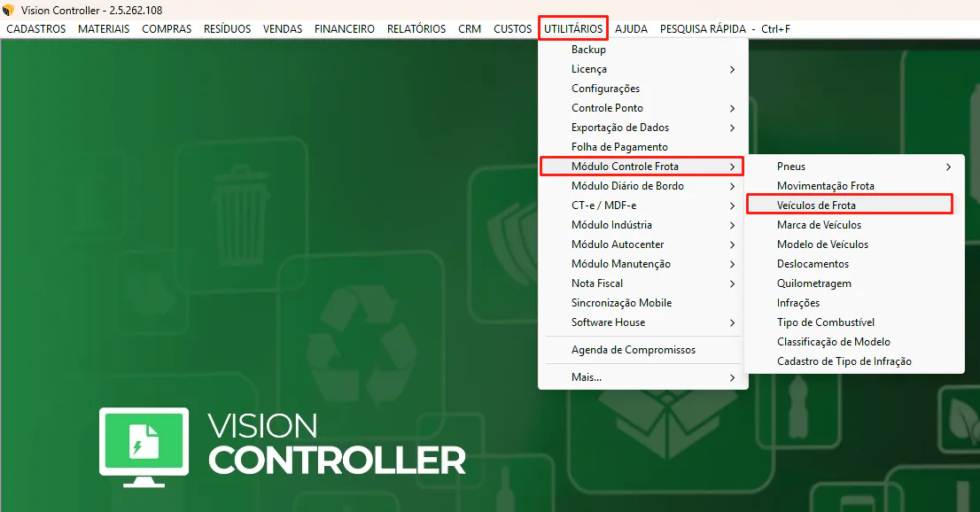
Task: Expand the Mais... submenu
Action: 643,377
